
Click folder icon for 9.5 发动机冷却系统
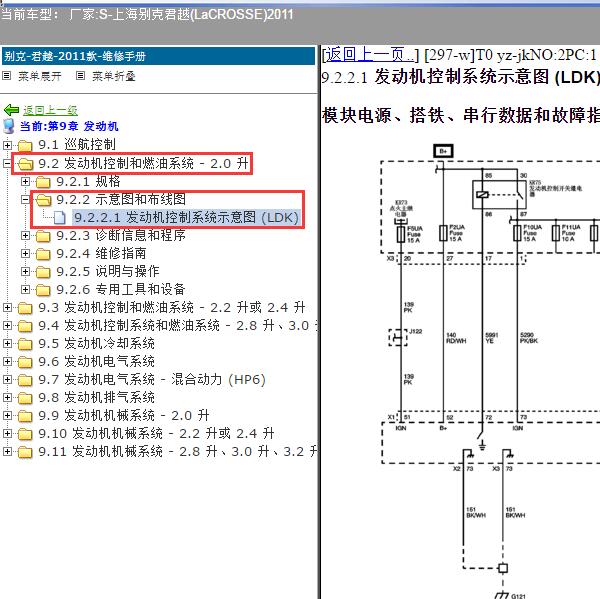[x=25, y=344]
